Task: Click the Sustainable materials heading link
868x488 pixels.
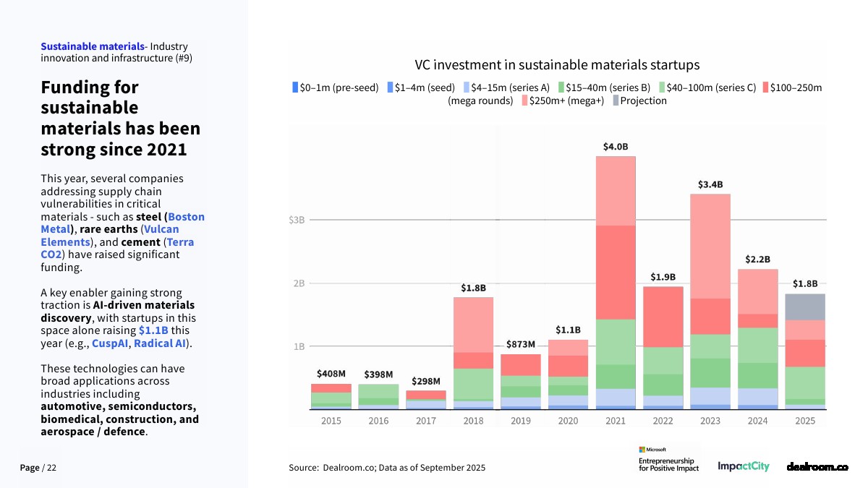Action: (92, 47)
